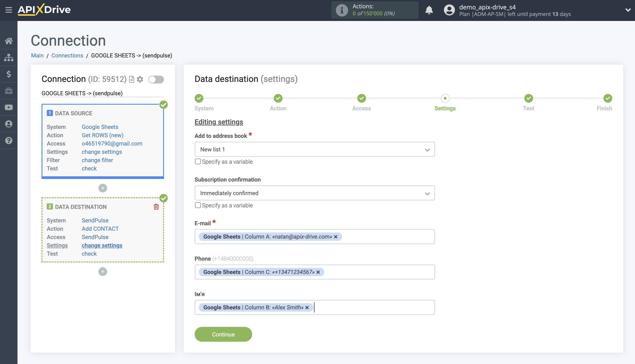Check Specify as a variable under address book
This screenshot has width=635, height=364.
pyautogui.click(x=198, y=161)
